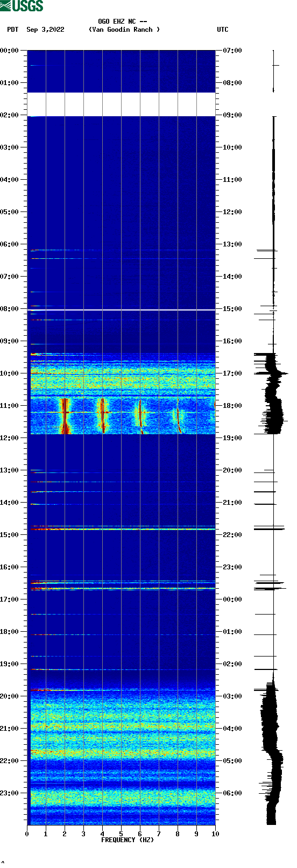The height and width of the screenshot is (868, 297).
Task: Click the 11:00 PDT time label
Action: point(9,406)
